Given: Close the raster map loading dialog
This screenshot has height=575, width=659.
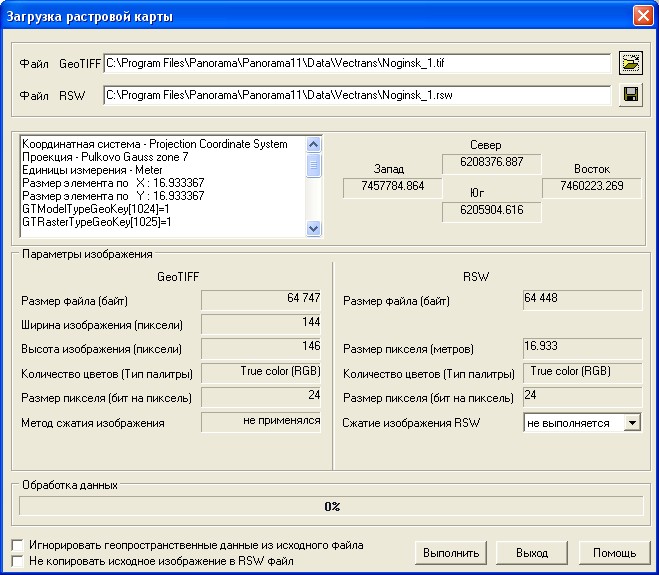Looking at the screenshot, I should coord(643,16).
